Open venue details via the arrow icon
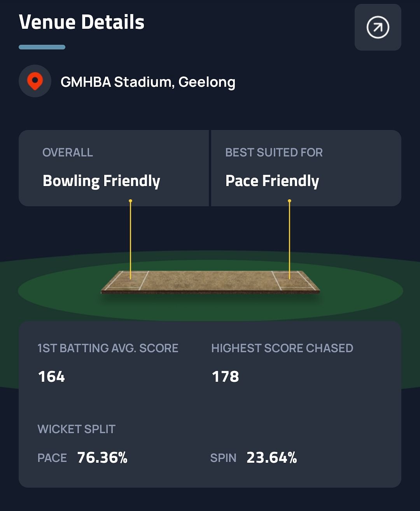420x511 pixels. (x=378, y=27)
